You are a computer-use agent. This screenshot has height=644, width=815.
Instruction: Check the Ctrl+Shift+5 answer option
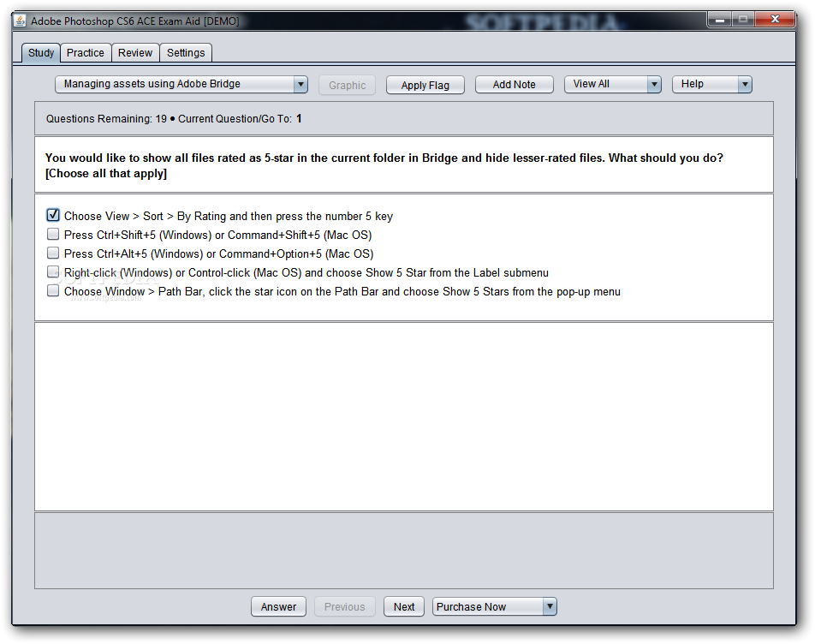[x=53, y=235]
